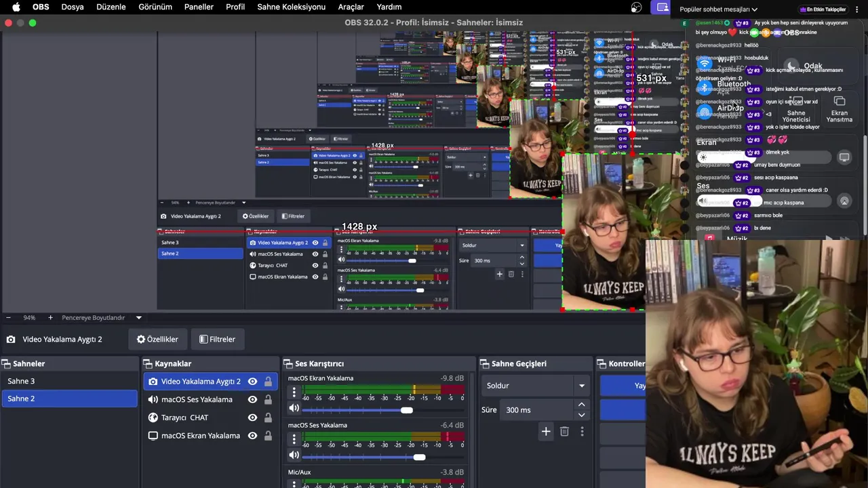Screen dimensions: 868x488
Task: Click the camera icon of Video Yakalama Aygıtı 2 source
Action: (x=153, y=382)
